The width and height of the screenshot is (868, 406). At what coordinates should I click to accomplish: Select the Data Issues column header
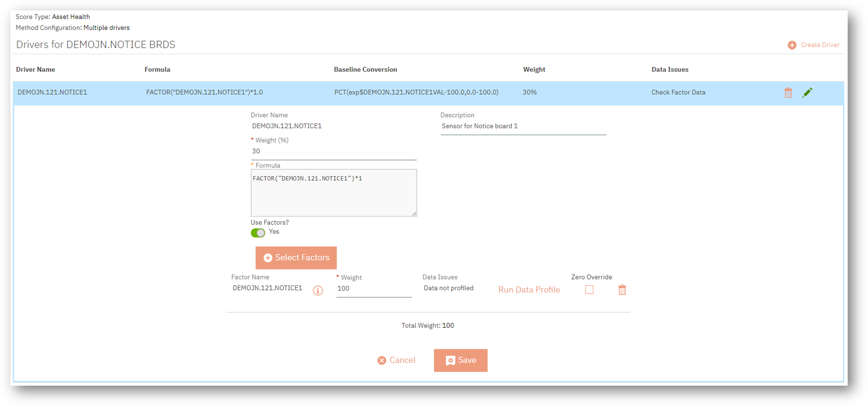(x=670, y=69)
